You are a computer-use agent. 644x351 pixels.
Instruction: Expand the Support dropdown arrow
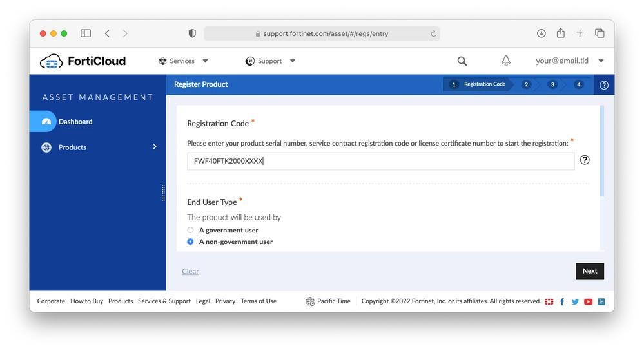[293, 61]
